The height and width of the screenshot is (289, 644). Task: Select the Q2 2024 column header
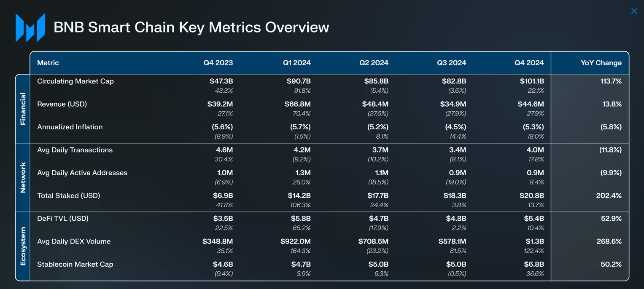pos(374,63)
